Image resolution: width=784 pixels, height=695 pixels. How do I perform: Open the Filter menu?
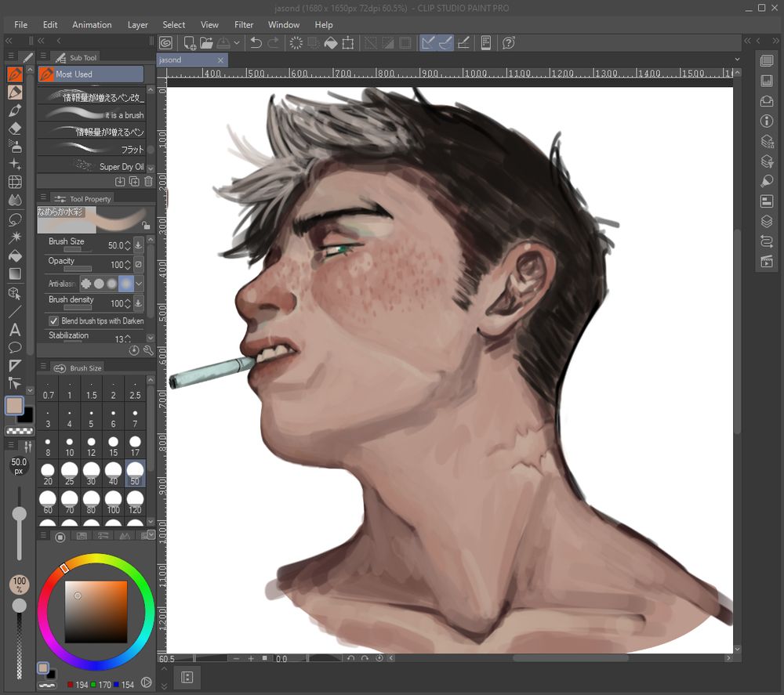coord(244,25)
